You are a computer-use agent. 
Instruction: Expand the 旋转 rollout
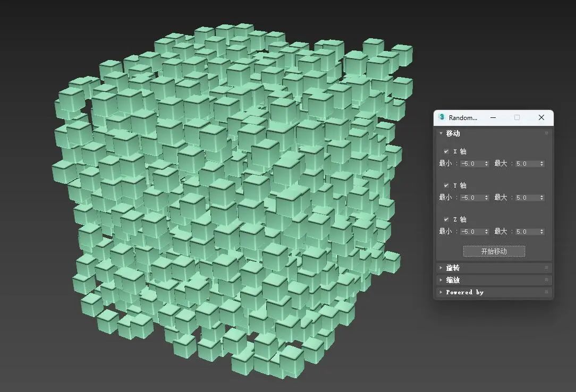(441, 268)
